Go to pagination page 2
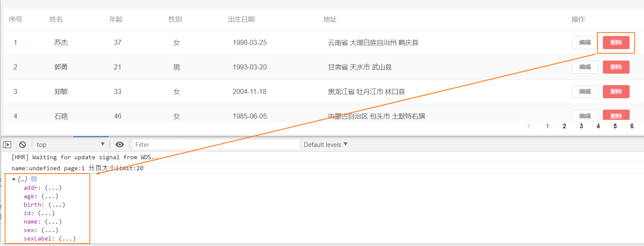Image resolution: width=644 pixels, height=246 pixels. tap(564, 126)
